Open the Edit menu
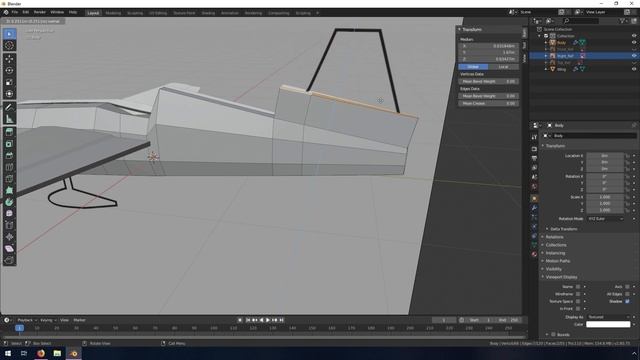The image size is (640, 360). pos(26,12)
